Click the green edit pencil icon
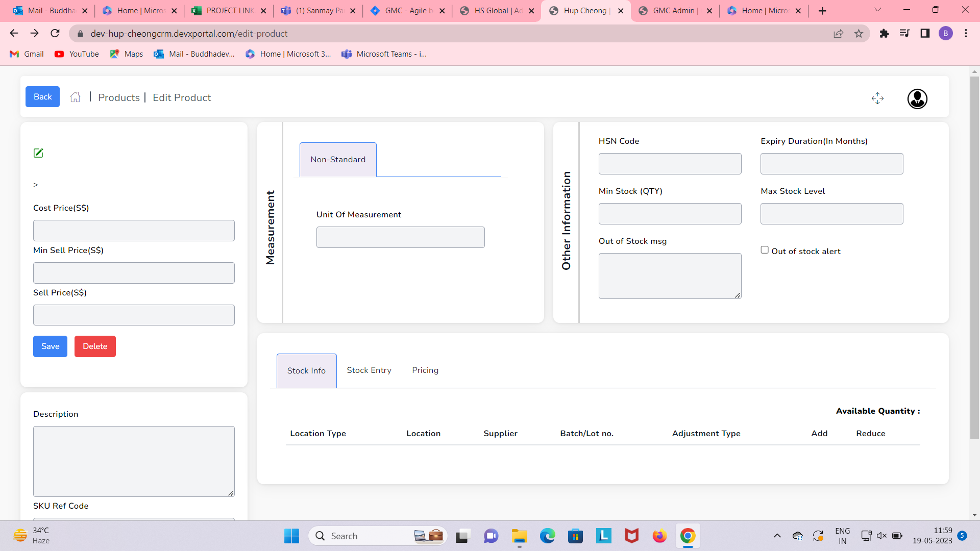This screenshot has width=980, height=551. point(38,153)
